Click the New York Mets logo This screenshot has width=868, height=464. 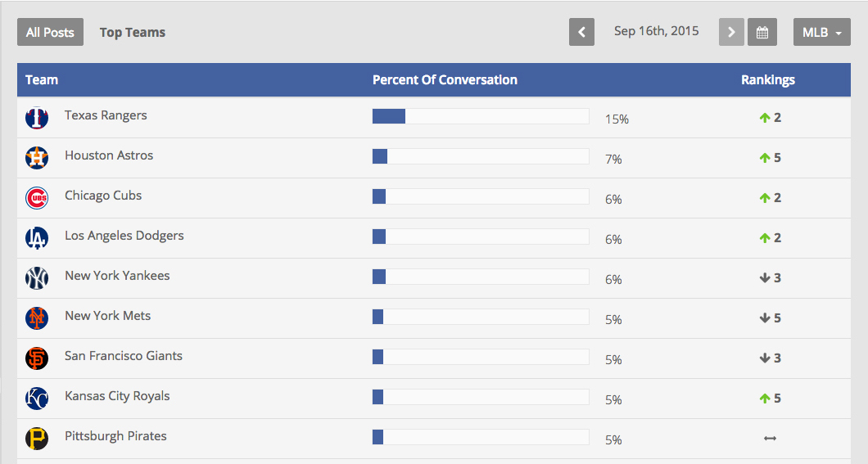(37, 318)
